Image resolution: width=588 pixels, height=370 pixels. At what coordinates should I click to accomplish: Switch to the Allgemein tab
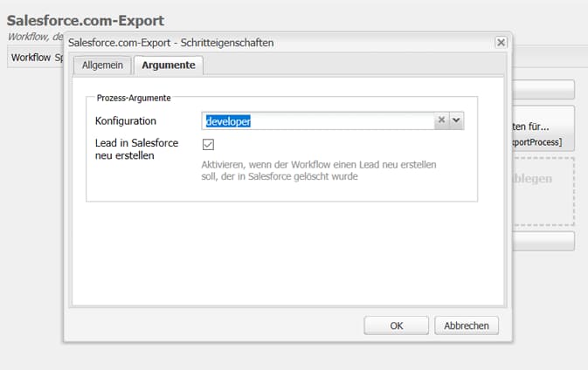click(102, 65)
